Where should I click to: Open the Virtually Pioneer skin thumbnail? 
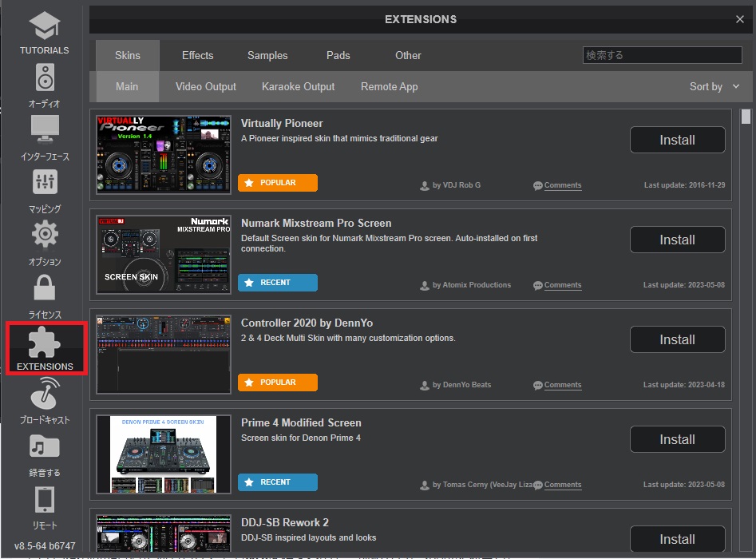point(164,155)
